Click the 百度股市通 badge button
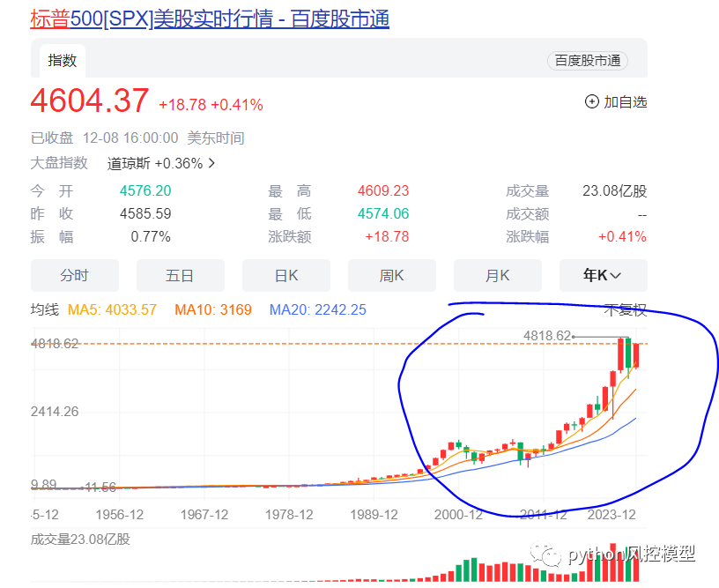719x588 pixels. tap(588, 61)
